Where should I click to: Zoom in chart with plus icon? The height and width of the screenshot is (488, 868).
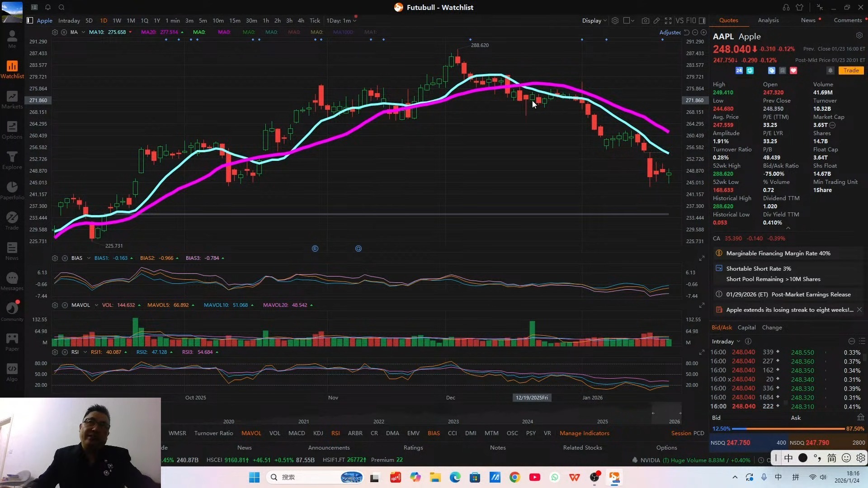(703, 33)
